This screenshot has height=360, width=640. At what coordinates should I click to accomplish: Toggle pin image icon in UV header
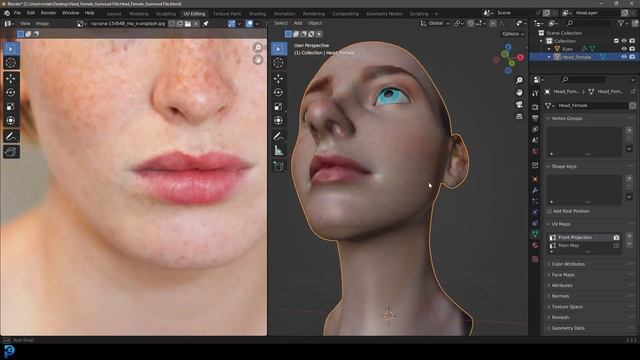pos(206,24)
